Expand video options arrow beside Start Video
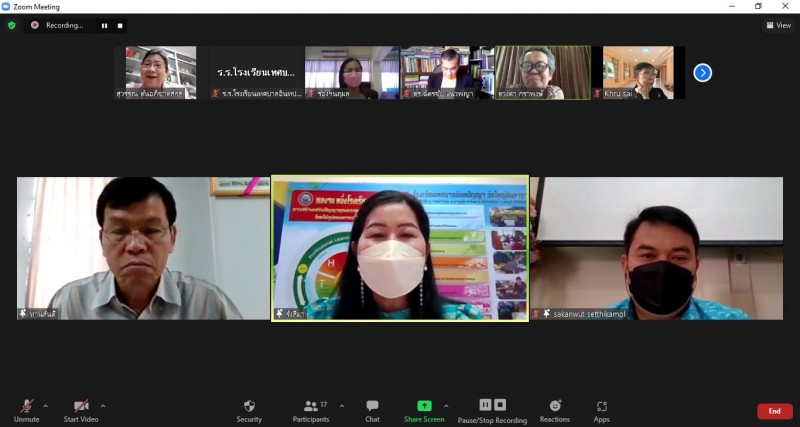 (x=103, y=407)
